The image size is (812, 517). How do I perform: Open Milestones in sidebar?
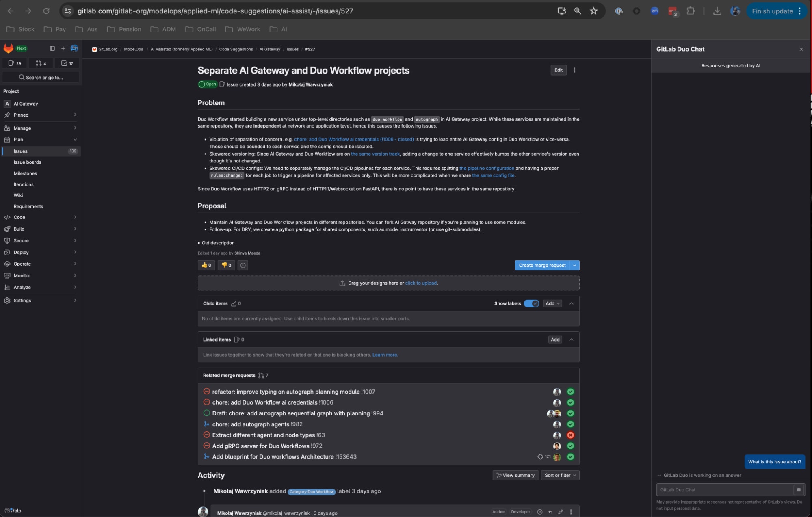25,173
